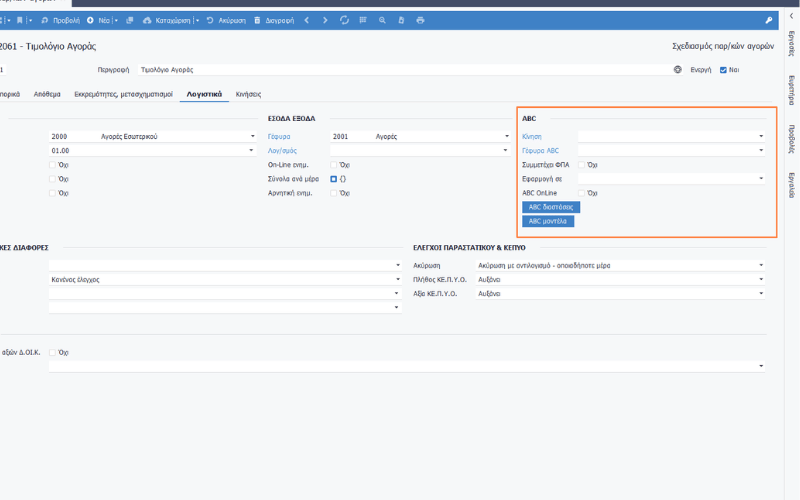This screenshot has width=800, height=500.
Task: Click the Ακύρωση toolbar button
Action: 226,20
